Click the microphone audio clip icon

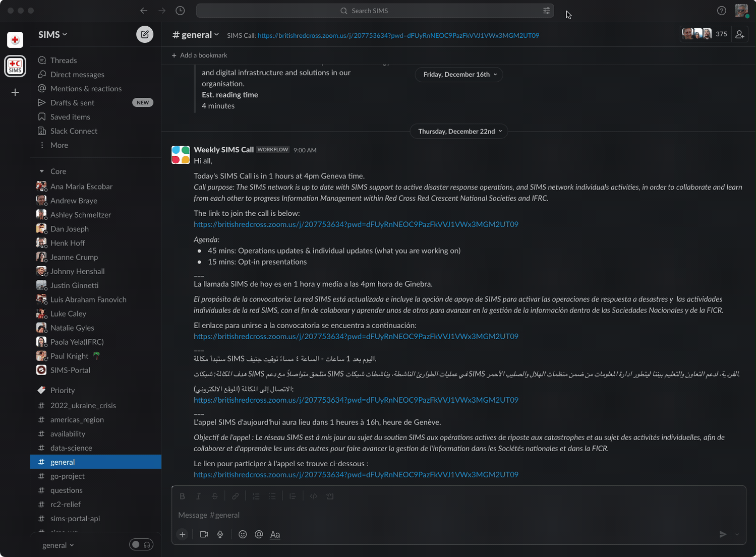(220, 534)
